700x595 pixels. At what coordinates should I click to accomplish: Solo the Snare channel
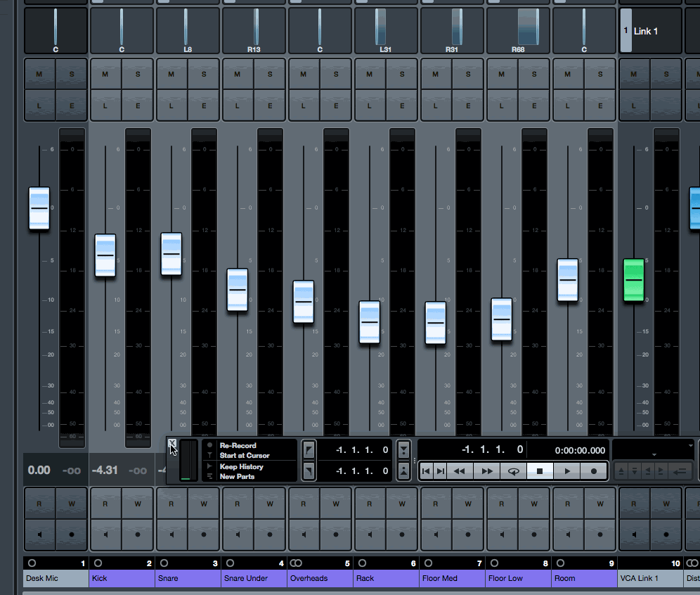pyautogui.click(x=204, y=75)
